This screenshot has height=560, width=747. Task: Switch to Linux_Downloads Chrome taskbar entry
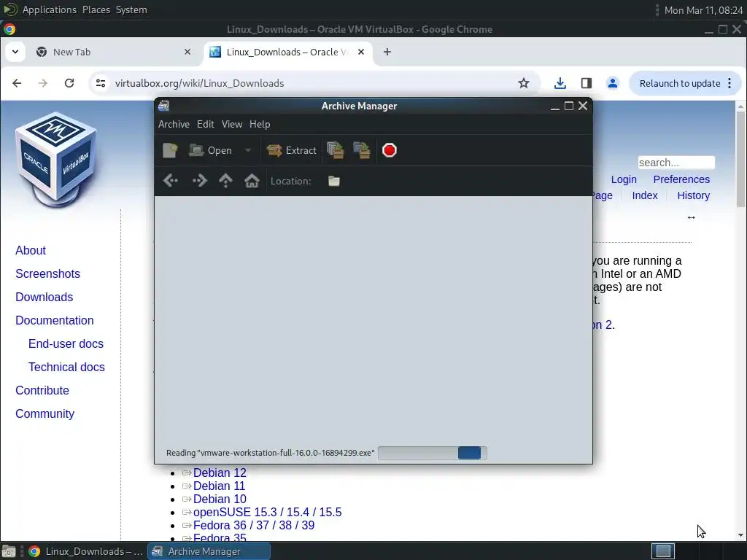(x=86, y=551)
